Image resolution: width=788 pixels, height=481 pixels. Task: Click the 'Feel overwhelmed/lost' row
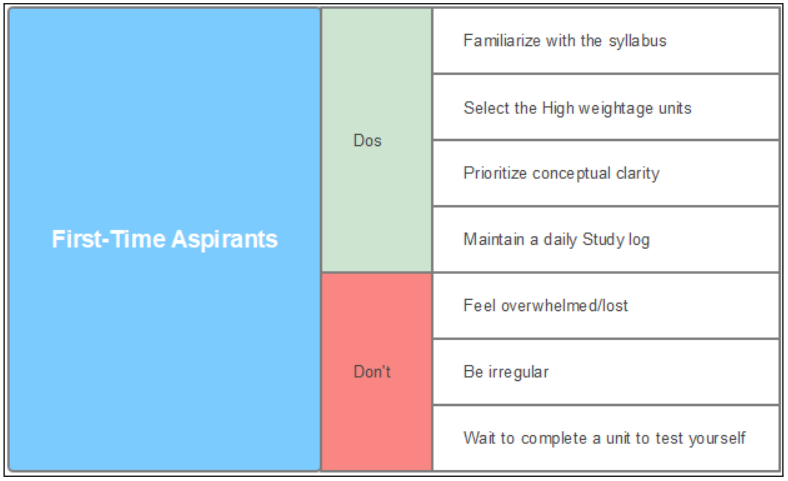[605, 306]
